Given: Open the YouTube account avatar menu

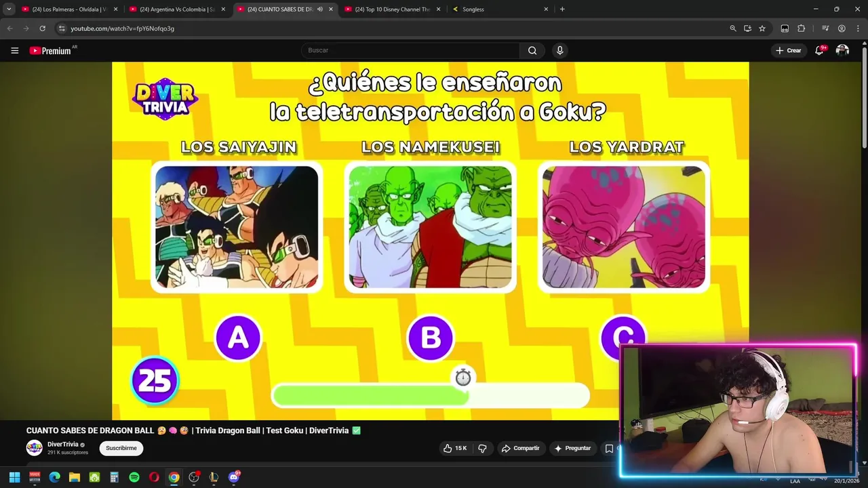Looking at the screenshot, I should pyautogui.click(x=842, y=50).
